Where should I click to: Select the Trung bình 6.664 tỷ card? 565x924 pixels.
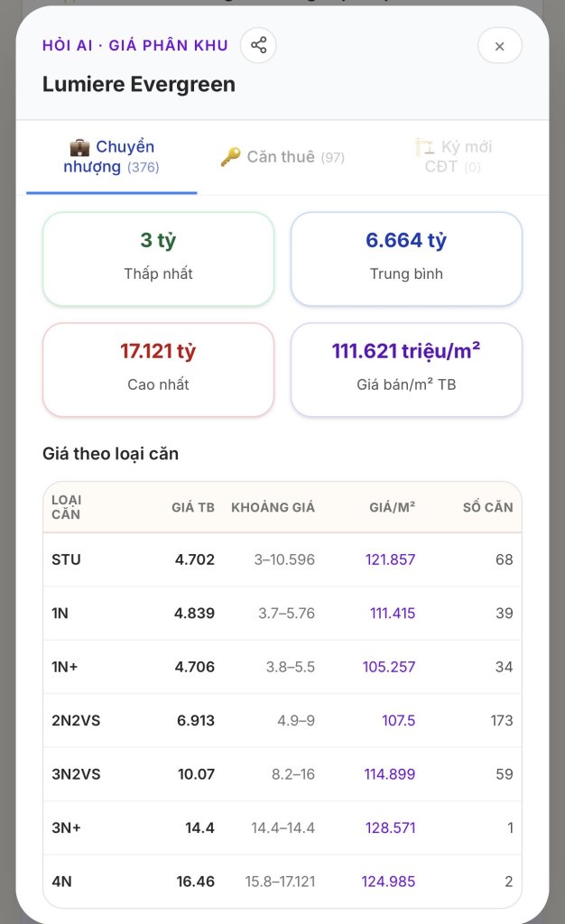click(x=406, y=259)
